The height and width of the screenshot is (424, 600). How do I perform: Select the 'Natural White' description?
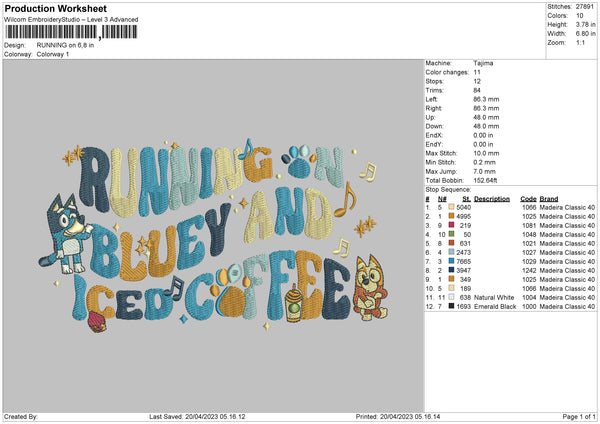(x=494, y=297)
